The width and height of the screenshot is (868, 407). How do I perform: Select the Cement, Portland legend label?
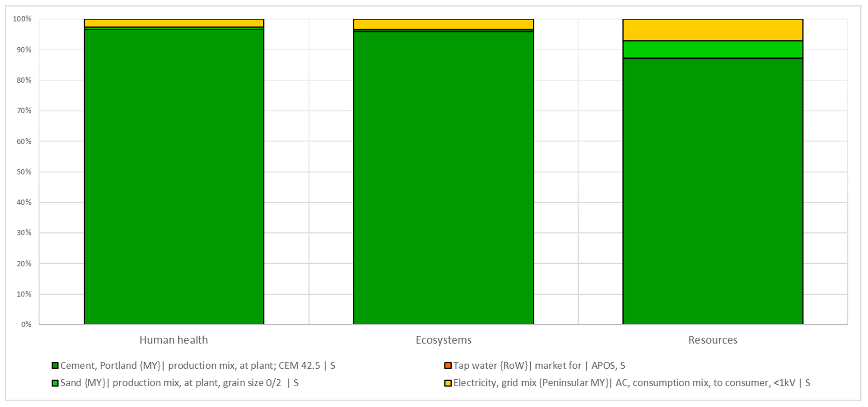pos(198,366)
